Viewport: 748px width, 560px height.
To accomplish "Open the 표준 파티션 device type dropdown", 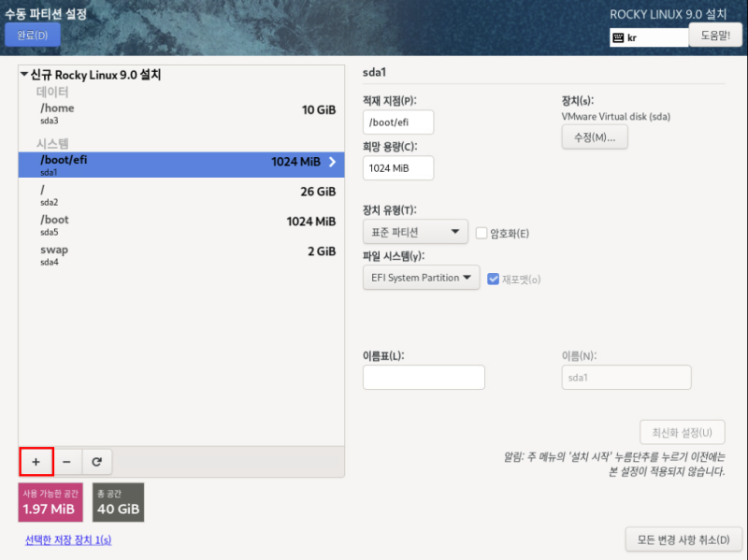I will point(415,232).
